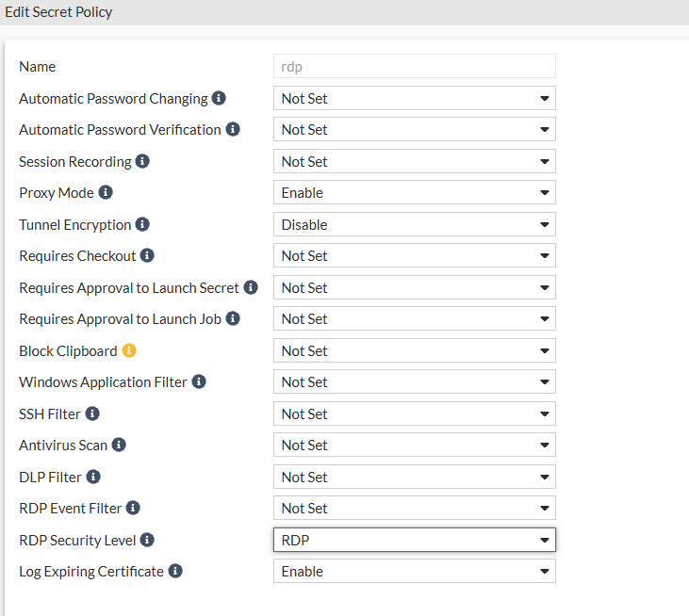Expand the RDP Security Level dropdown
This screenshot has height=616, width=689.
tap(414, 540)
